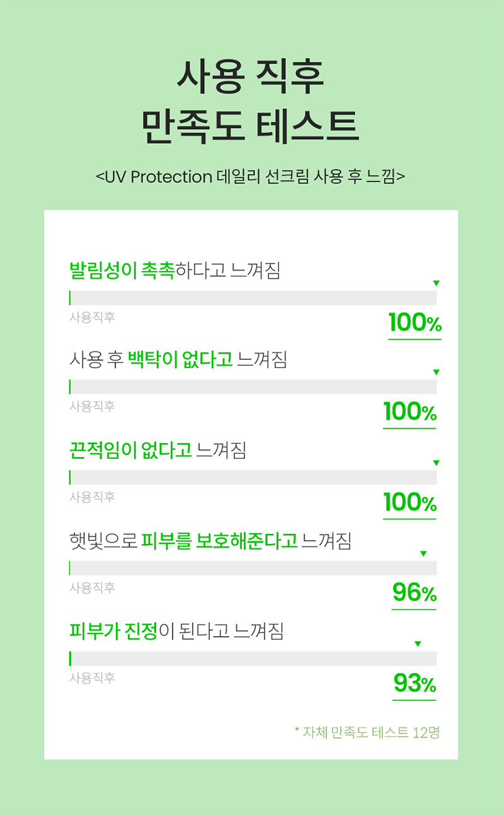Click the 사용 후 백탁이 없다고 label
Viewport: 504px width, 815px height.
(178, 360)
